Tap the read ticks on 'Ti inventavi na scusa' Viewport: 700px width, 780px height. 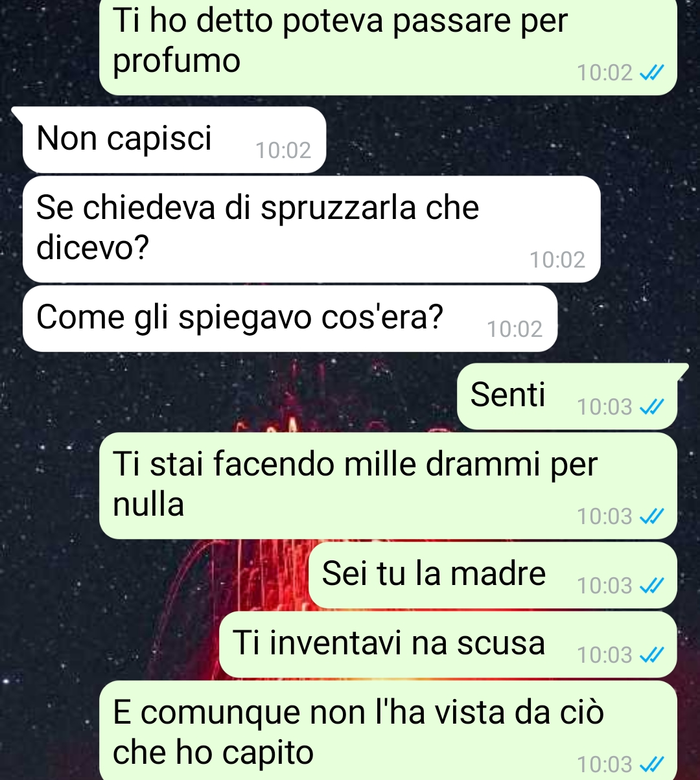pyautogui.click(x=651, y=656)
